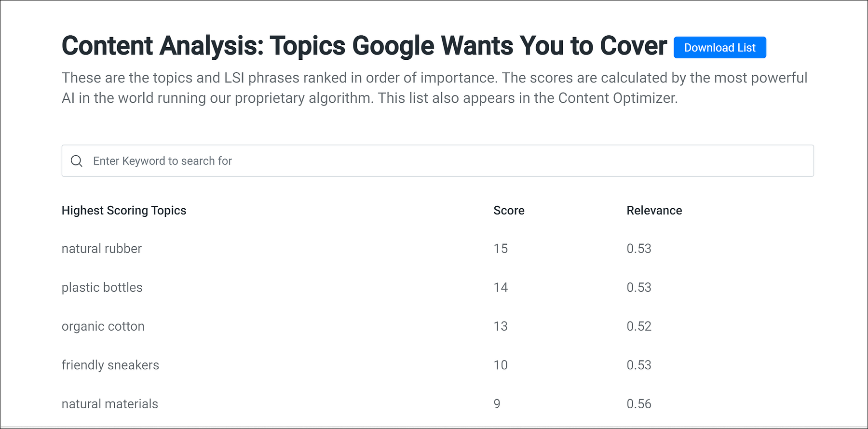The width and height of the screenshot is (868, 429).
Task: Click the LSI phrases description paragraph
Action: click(x=434, y=88)
